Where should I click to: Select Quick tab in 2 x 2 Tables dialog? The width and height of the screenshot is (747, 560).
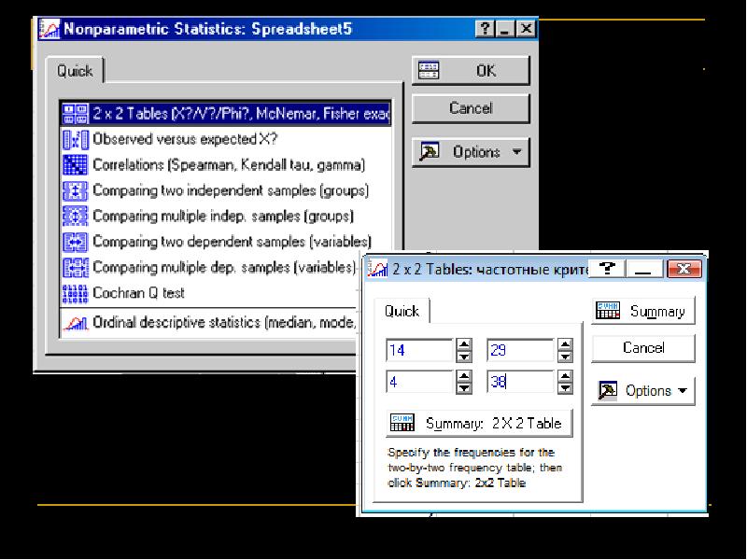pos(402,312)
